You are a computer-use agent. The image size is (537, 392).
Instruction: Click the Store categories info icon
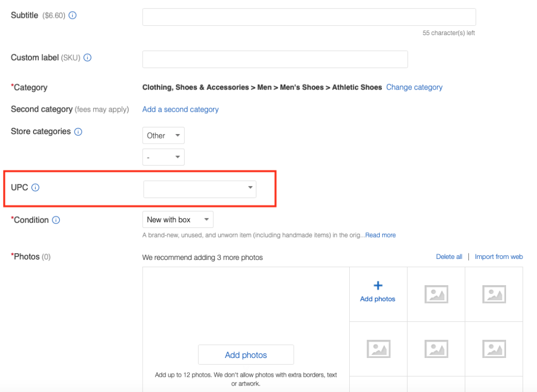coord(78,132)
